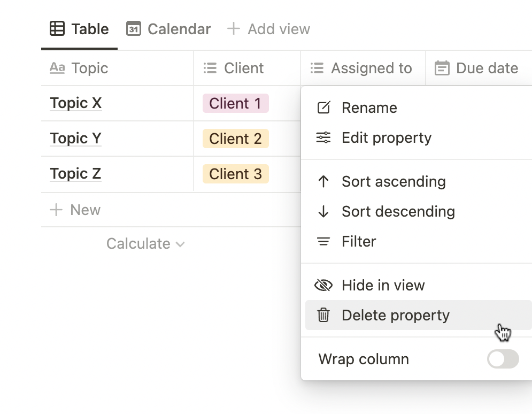Viewport: 532px width, 414px height.
Task: Click the Edit property sliders icon
Action: tap(323, 138)
